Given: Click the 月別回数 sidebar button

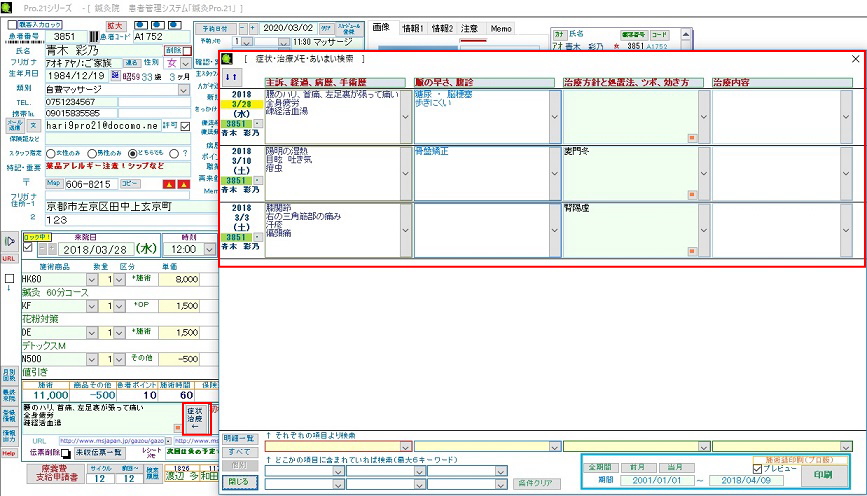Looking at the screenshot, I should (x=9, y=374).
